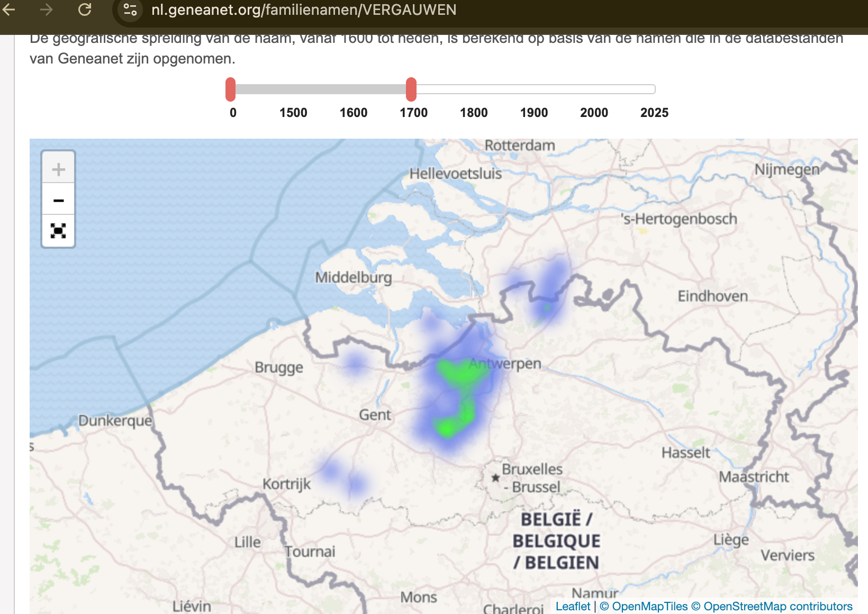
Task: Click the slider track above 1900
Action: (x=534, y=89)
